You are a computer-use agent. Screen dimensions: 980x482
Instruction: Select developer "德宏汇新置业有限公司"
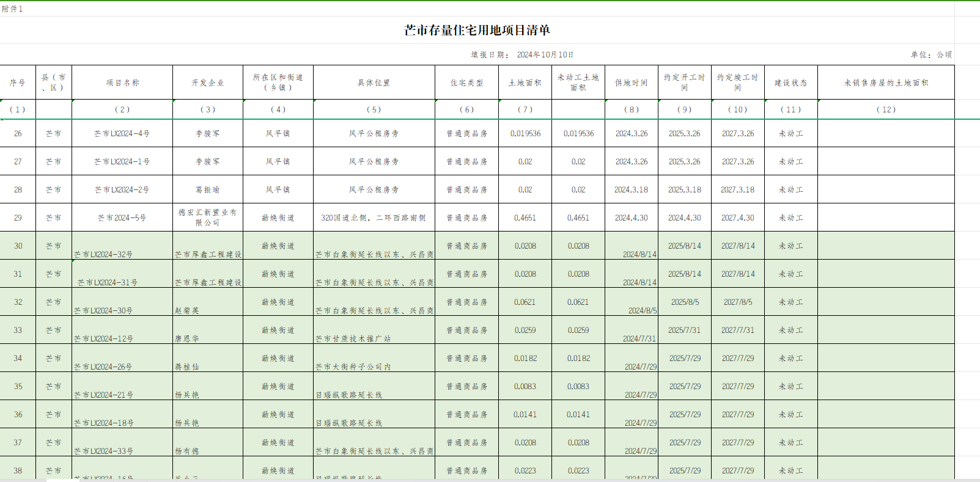coord(208,217)
